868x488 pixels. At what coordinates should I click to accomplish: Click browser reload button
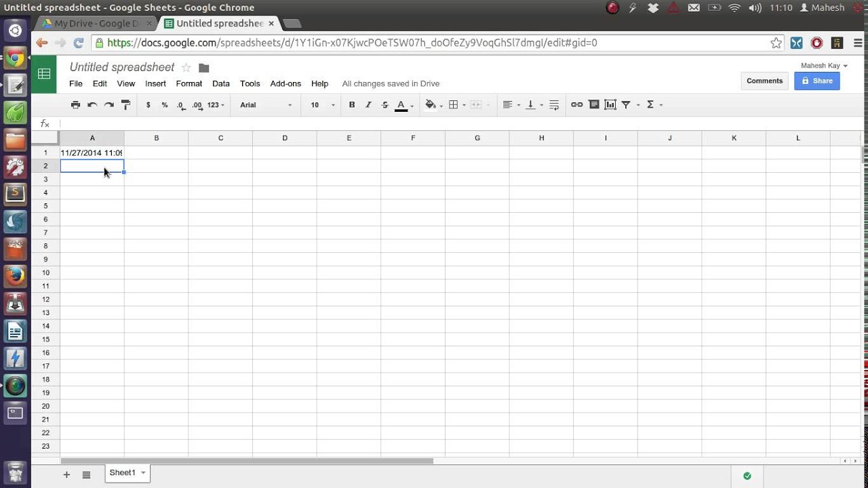pyautogui.click(x=78, y=43)
